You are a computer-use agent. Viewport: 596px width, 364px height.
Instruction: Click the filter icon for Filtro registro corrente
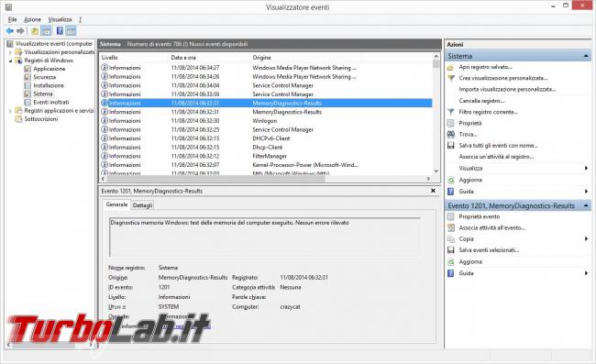tap(451, 112)
